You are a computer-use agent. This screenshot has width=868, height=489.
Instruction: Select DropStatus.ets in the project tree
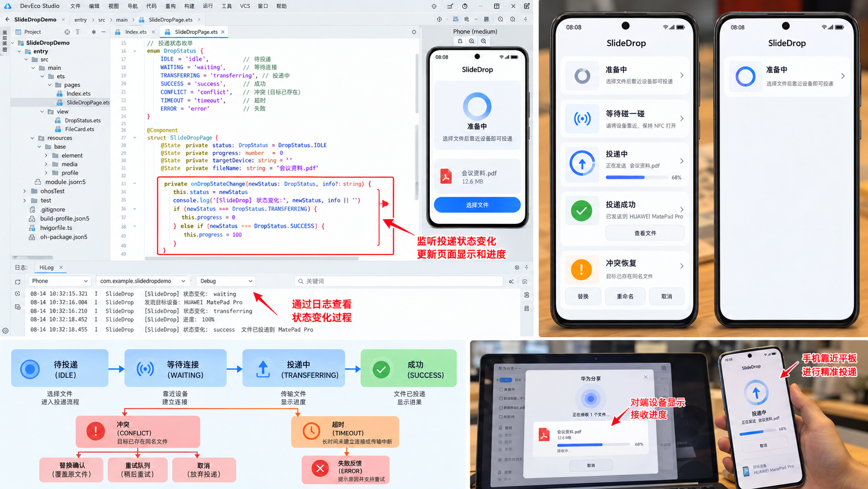tap(83, 121)
